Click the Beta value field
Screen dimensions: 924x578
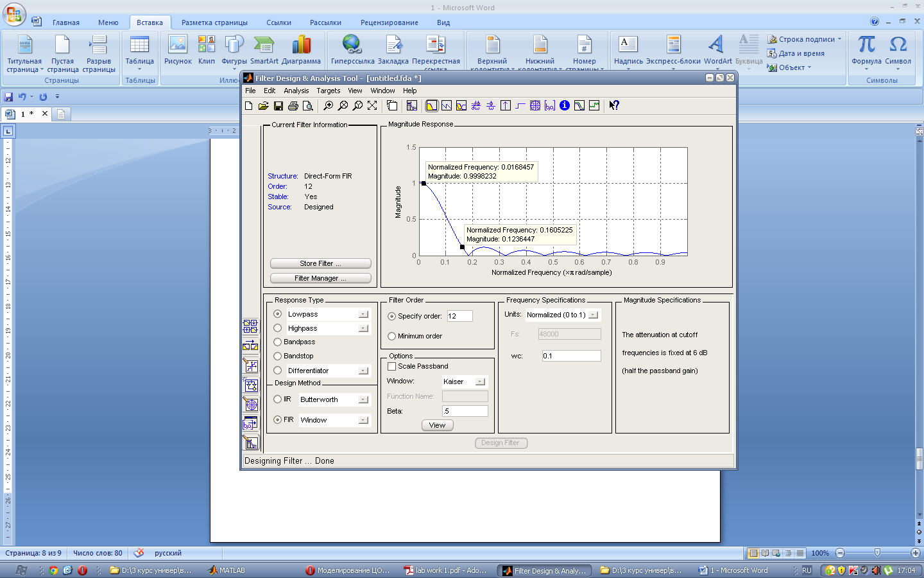click(465, 411)
